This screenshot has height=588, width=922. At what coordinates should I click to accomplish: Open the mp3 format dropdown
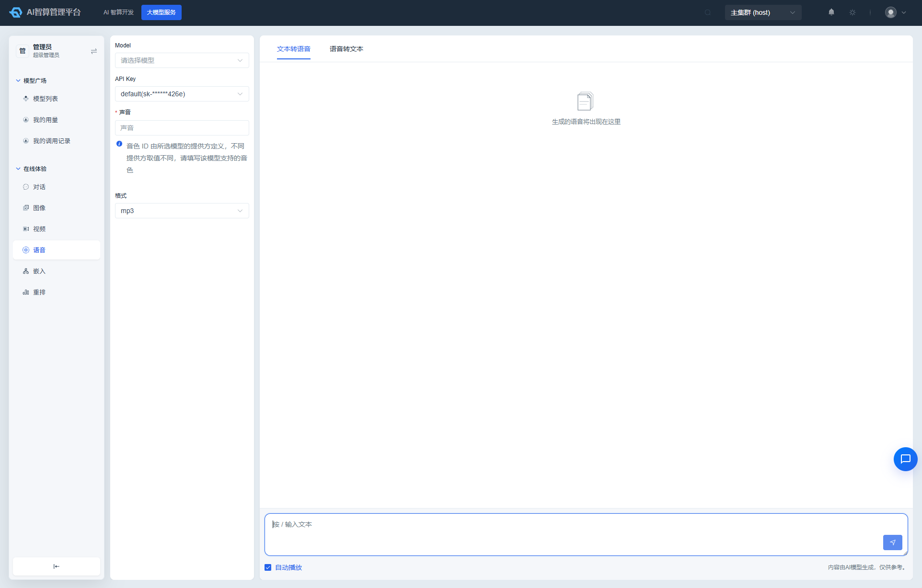point(182,211)
